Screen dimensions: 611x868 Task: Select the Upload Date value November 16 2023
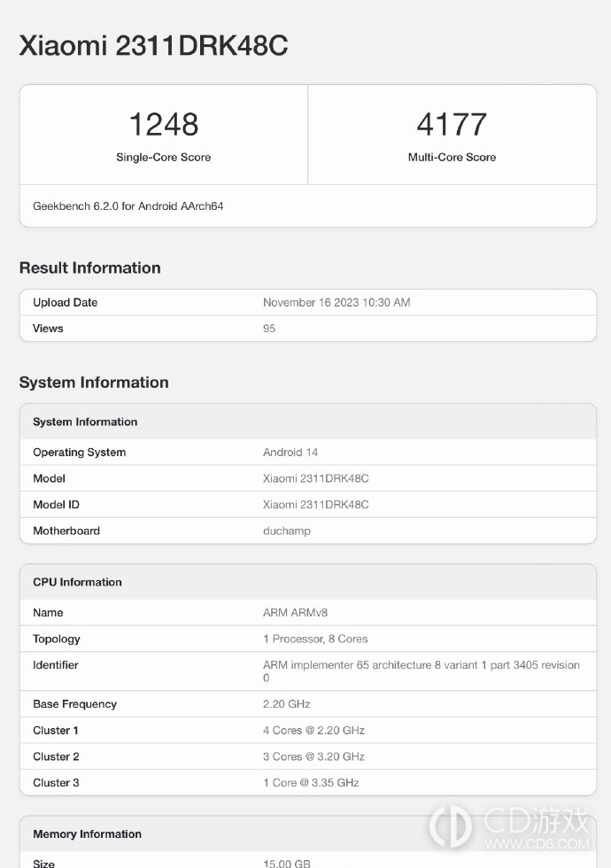(x=336, y=303)
